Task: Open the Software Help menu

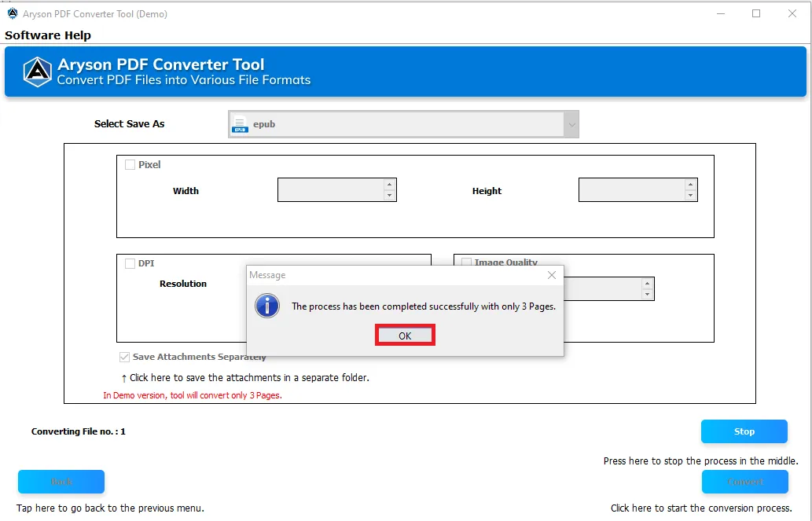Action: click(x=48, y=35)
